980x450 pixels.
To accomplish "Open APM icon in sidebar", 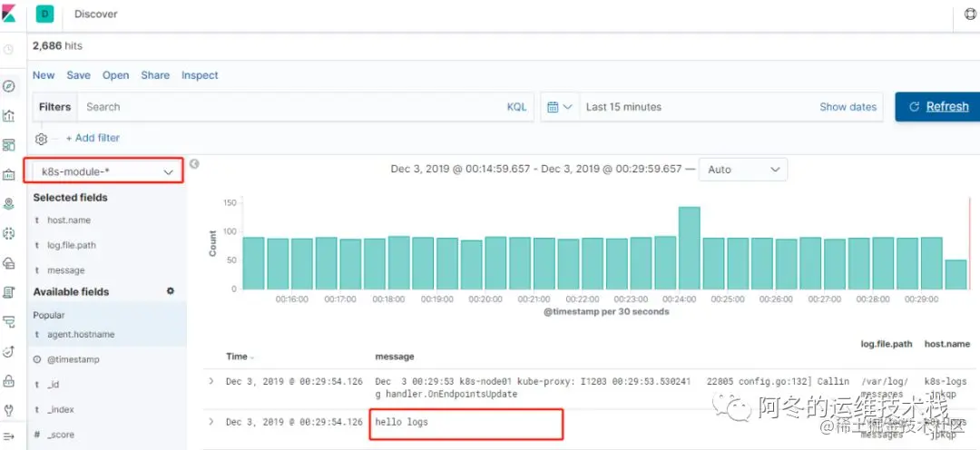I will coord(9,321).
